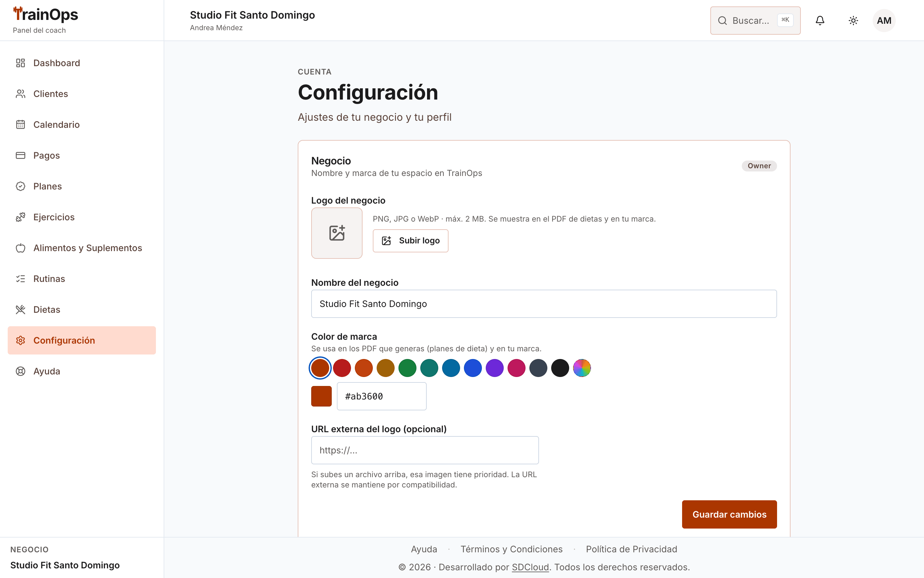924x578 pixels.
Task: Click the logo placeholder thumbnail
Action: [337, 233]
